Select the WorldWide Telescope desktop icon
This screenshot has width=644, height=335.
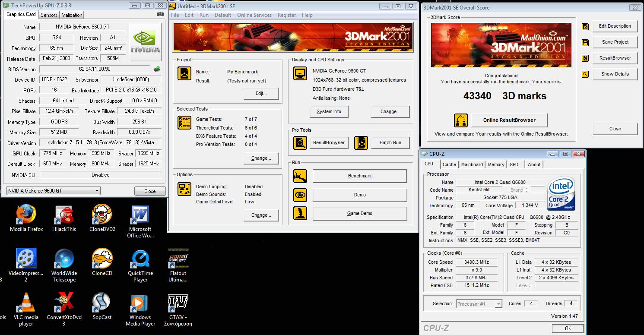point(64,265)
